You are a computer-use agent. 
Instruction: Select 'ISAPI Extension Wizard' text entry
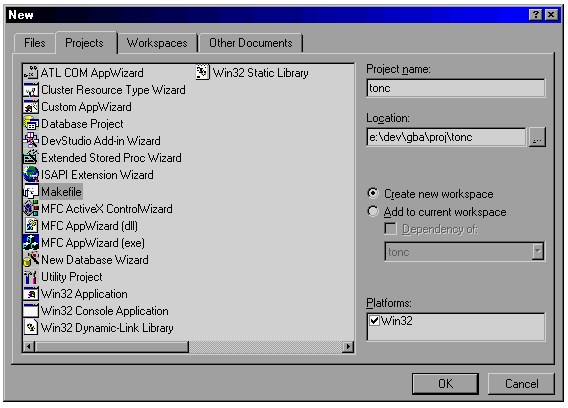coord(97,175)
